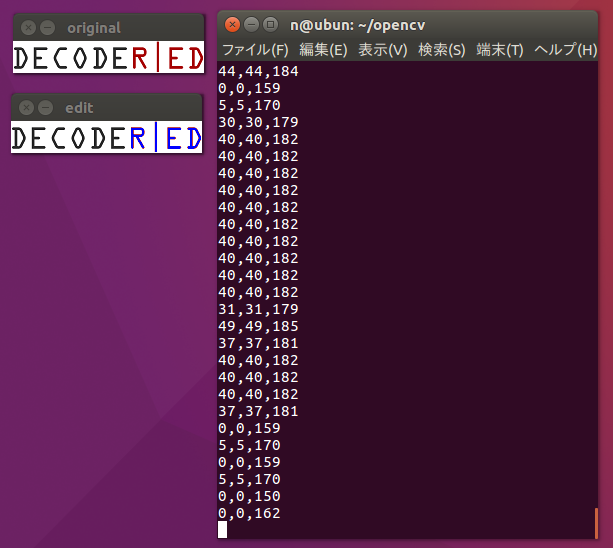Close the 'original' image window
Viewport: 613px width, 548px height.
pyautogui.click(x=28, y=28)
